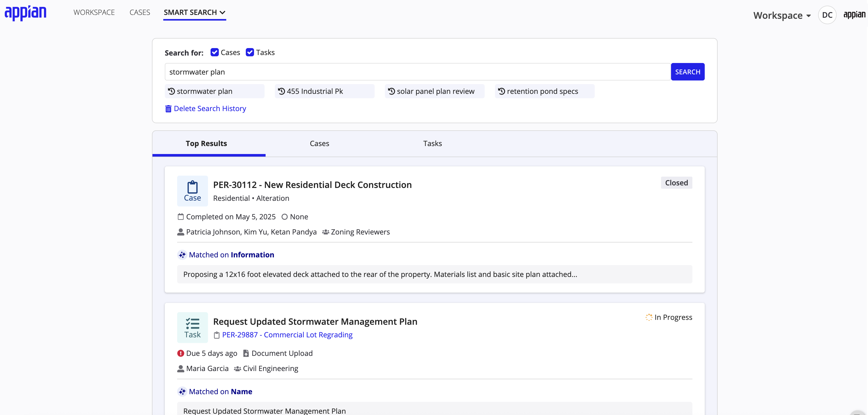Click the Zoning Reviewers text
This screenshot has height=415, width=868.
pos(360,232)
